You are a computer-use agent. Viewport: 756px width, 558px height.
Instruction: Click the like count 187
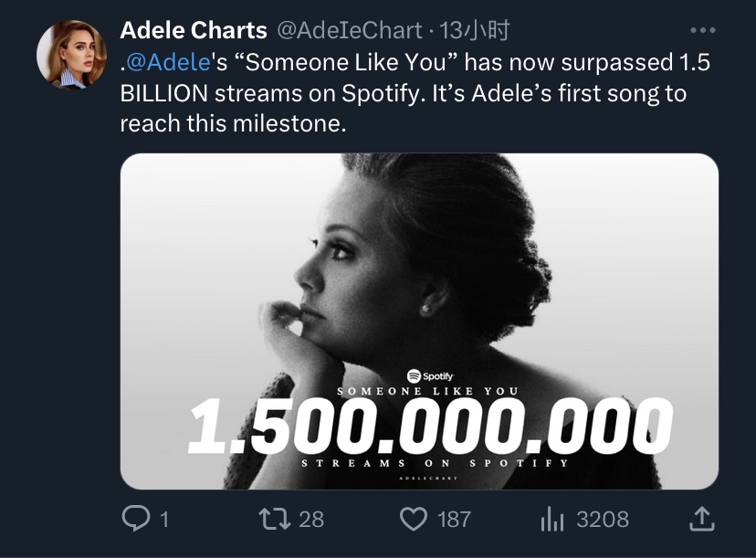coord(454,520)
